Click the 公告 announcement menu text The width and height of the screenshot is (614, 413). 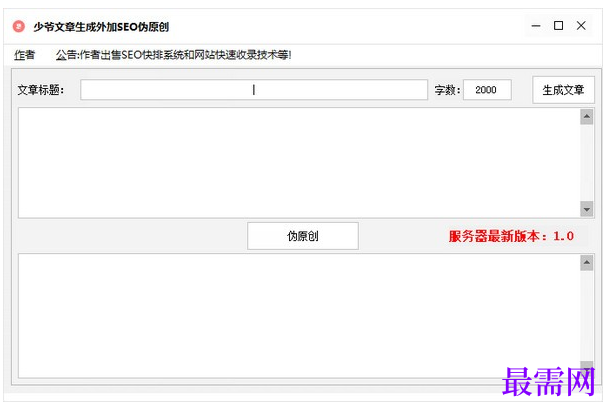pos(173,55)
